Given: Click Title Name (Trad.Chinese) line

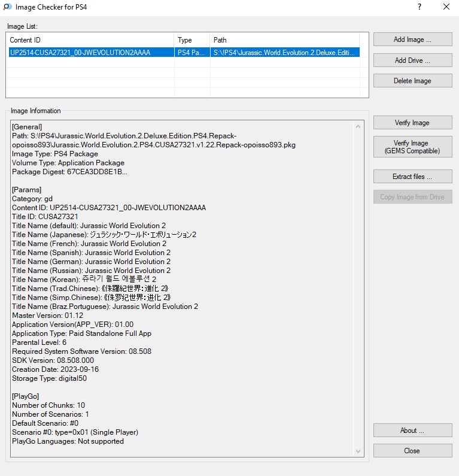Looking at the screenshot, I should [90, 289].
